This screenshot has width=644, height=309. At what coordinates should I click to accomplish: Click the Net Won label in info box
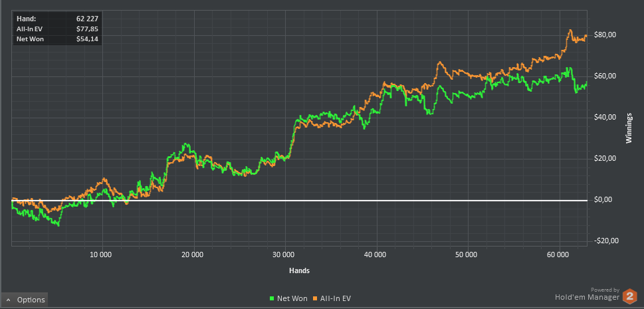pos(29,39)
